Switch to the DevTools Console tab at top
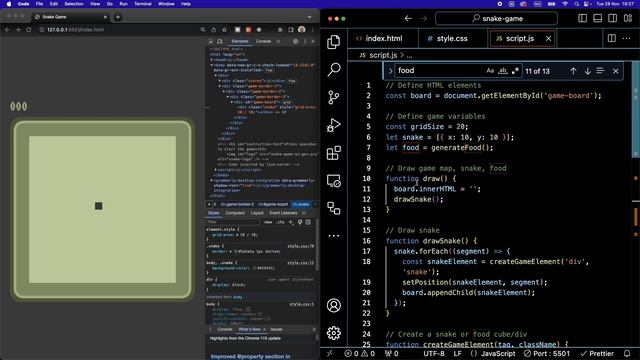Viewport: 640px width, 360px height. 263,42
